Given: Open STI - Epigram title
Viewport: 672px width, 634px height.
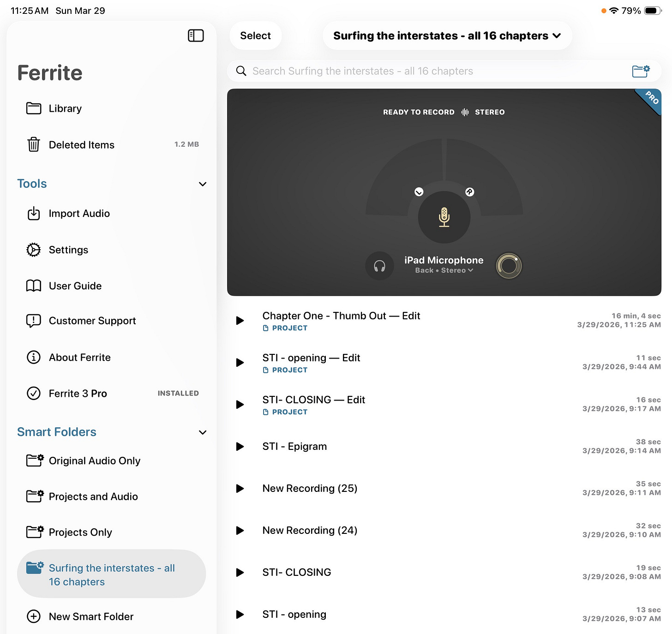Looking at the screenshot, I should (x=294, y=446).
